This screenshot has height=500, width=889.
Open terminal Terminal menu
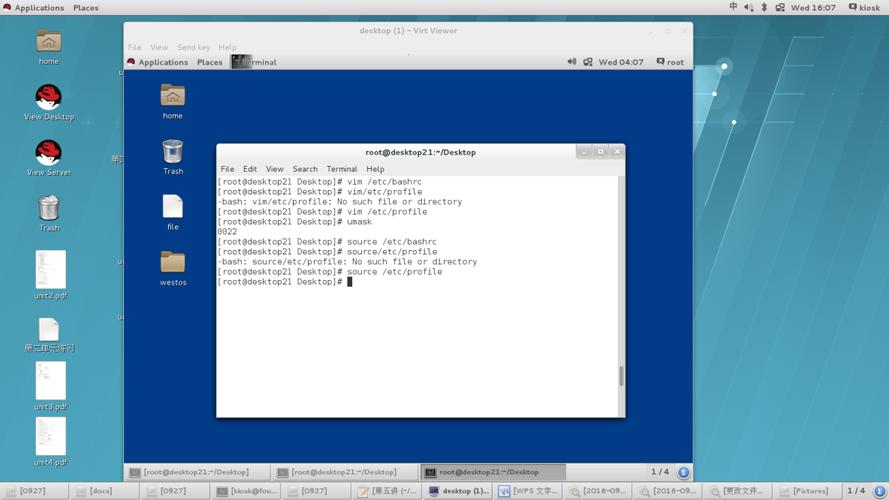(x=342, y=169)
